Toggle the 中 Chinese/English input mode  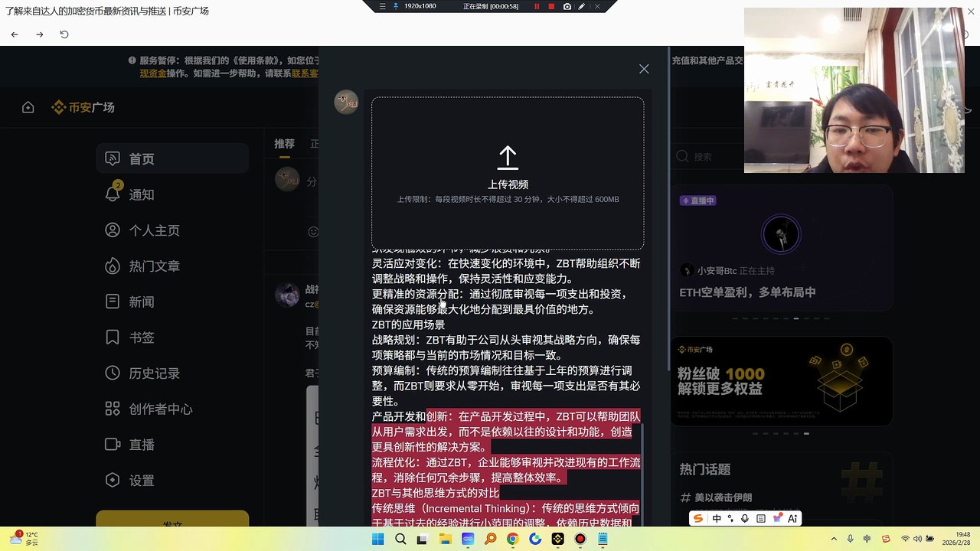717,518
